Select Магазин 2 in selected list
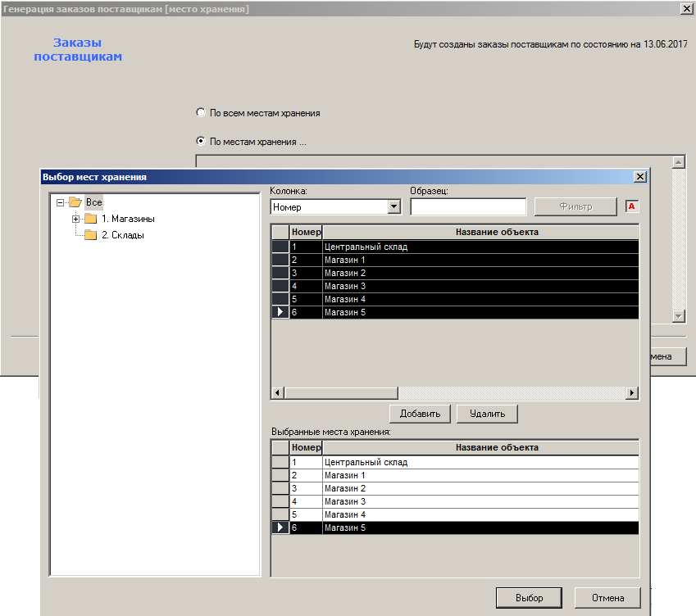Viewport: 696px width, 616px height. point(480,488)
